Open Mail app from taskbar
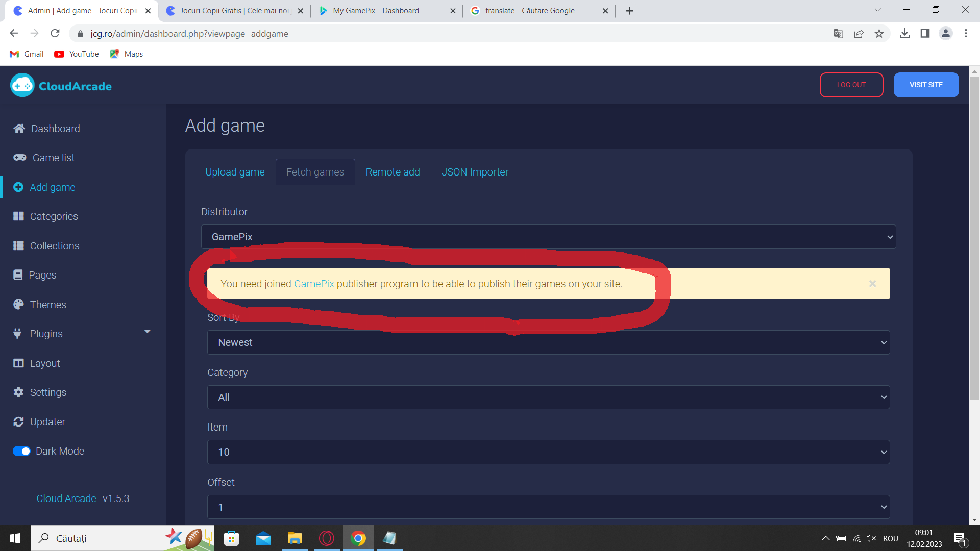 (x=263, y=538)
